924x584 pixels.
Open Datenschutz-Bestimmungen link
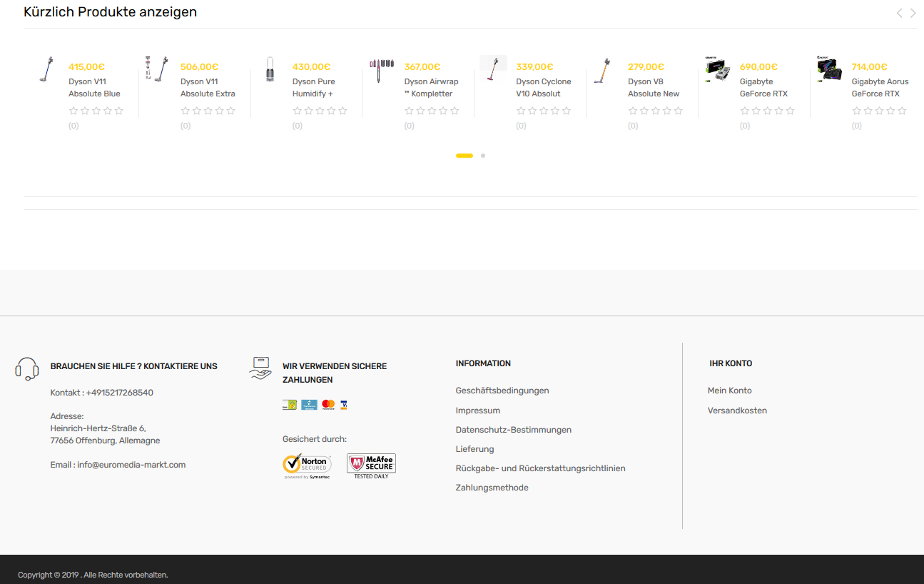tap(514, 430)
